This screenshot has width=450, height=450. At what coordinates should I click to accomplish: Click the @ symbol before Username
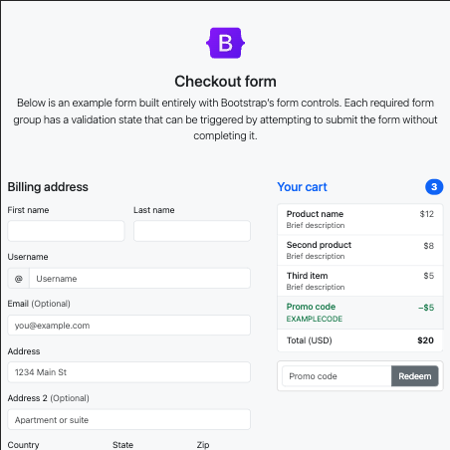click(19, 278)
